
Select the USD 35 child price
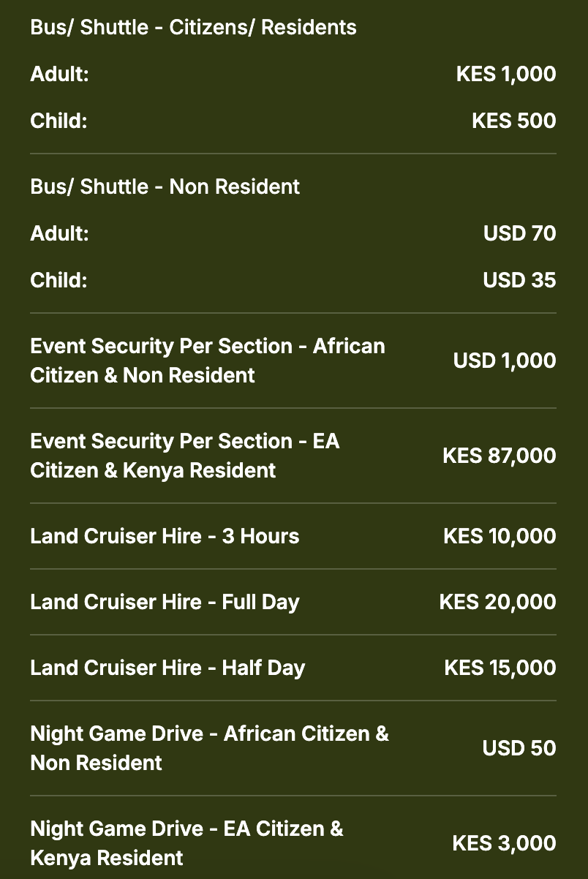519,281
